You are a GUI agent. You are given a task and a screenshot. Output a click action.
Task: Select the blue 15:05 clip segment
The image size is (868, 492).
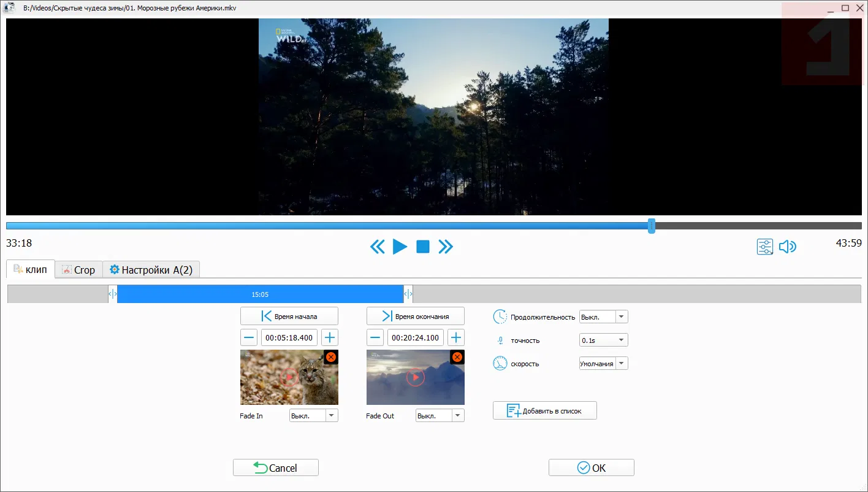pos(261,294)
